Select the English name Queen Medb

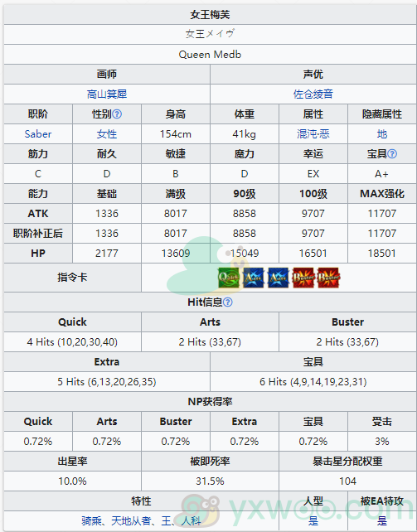(210, 55)
